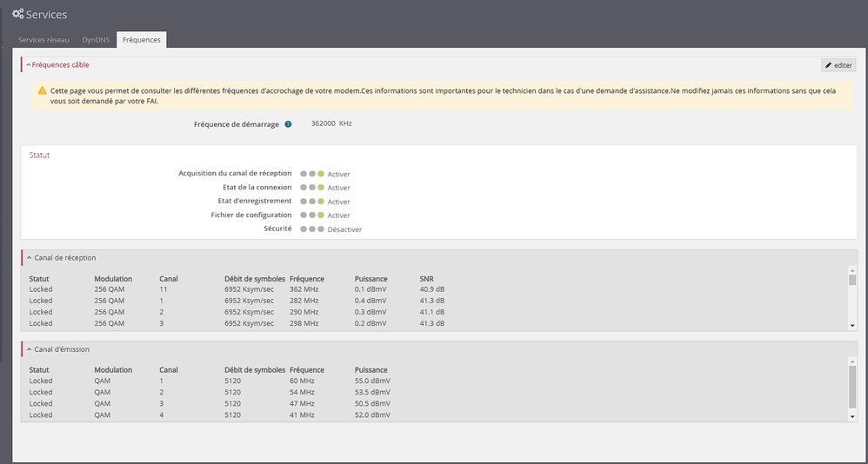Click the yellow warning triangle icon
Image resolution: width=868 pixels, height=464 pixels.
[x=42, y=90]
